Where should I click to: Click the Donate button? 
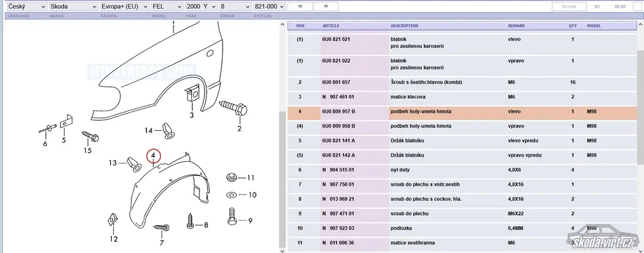569,6
